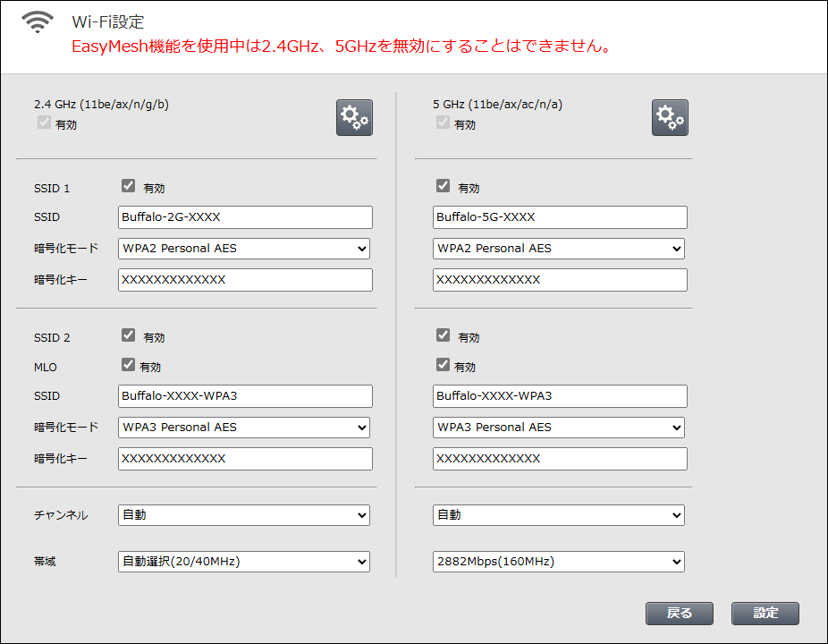The image size is (828, 644).
Task: Click the 設定 button to apply
Action: pos(765,613)
